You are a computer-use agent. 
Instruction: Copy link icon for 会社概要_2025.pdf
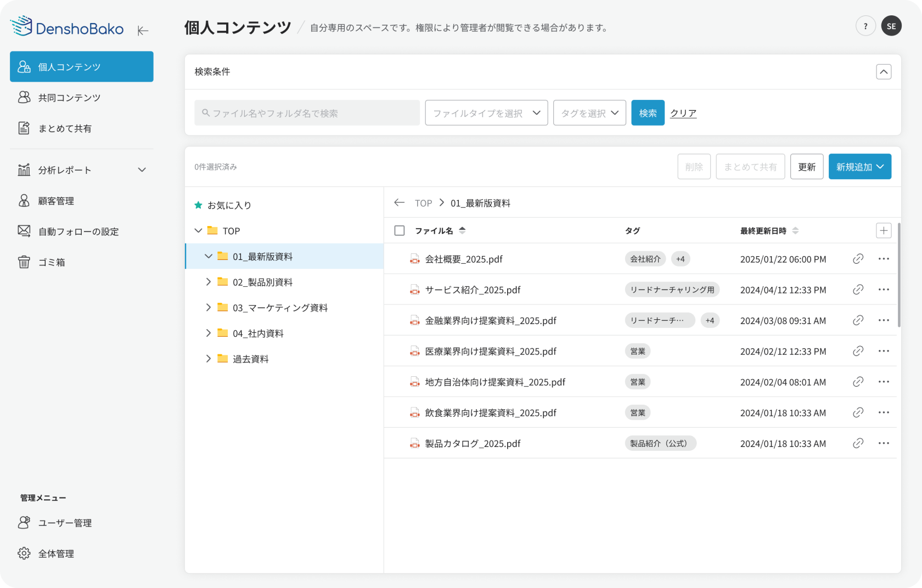point(858,259)
